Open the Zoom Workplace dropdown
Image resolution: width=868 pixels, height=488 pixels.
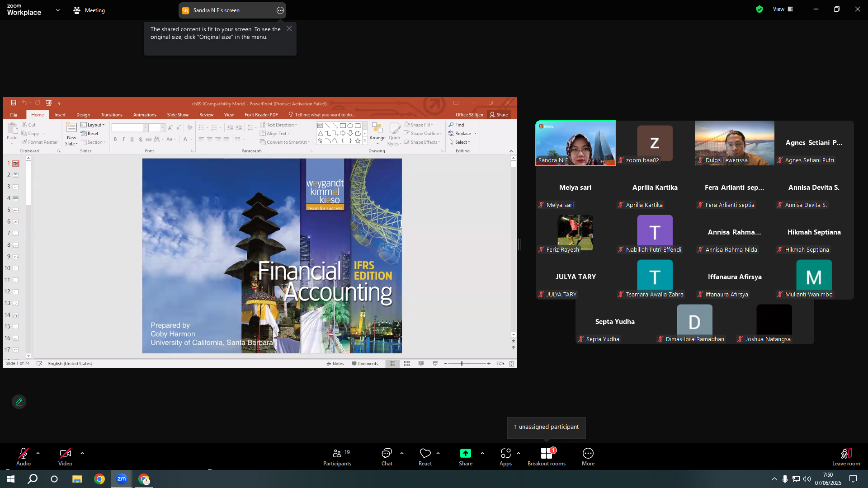(x=58, y=10)
